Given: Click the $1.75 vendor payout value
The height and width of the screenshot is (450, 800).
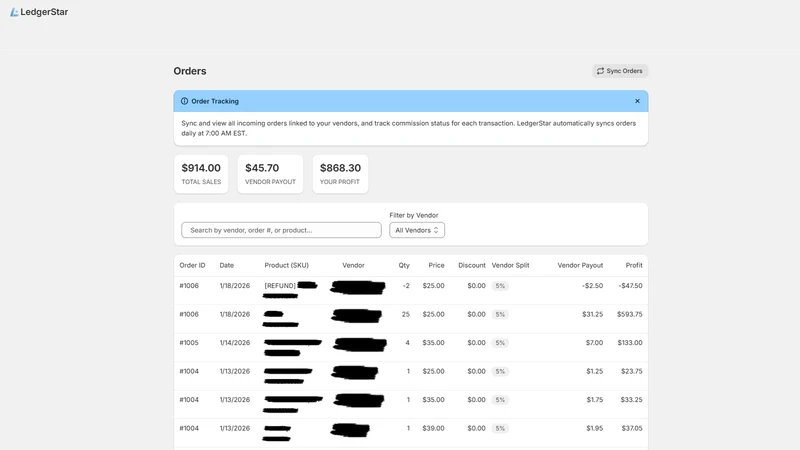Looking at the screenshot, I should pos(594,400).
